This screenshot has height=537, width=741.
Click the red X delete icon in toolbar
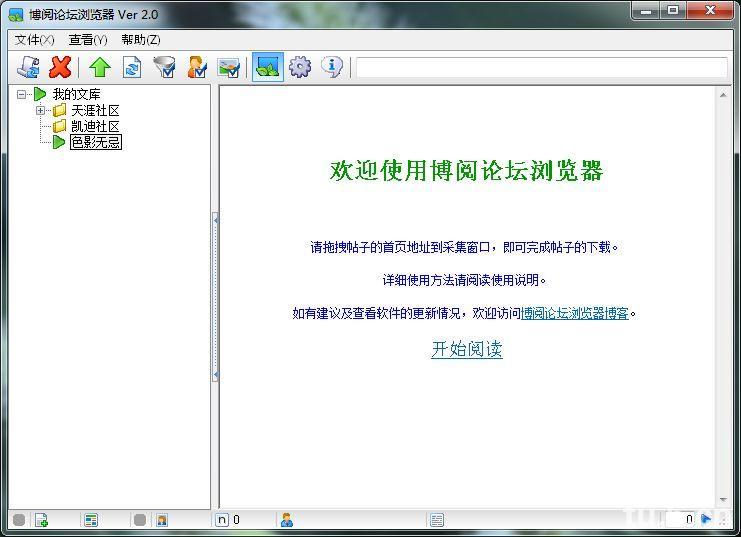point(60,67)
